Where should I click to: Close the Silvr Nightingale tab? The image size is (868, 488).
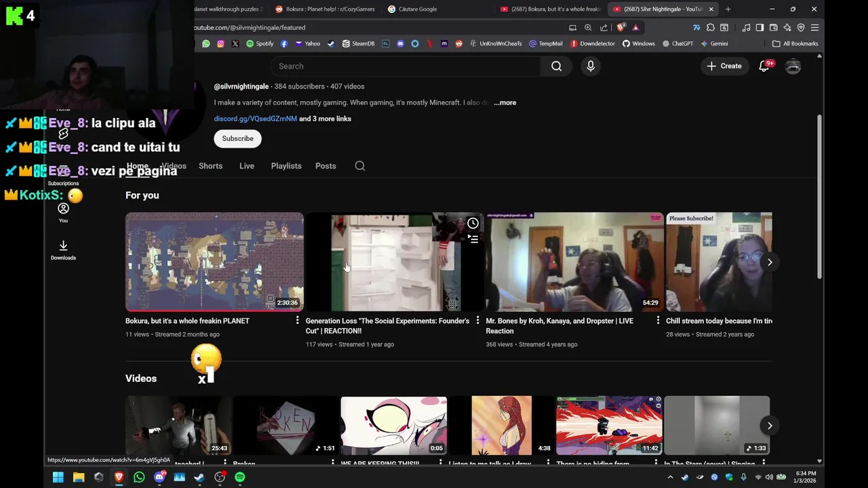[x=711, y=9]
